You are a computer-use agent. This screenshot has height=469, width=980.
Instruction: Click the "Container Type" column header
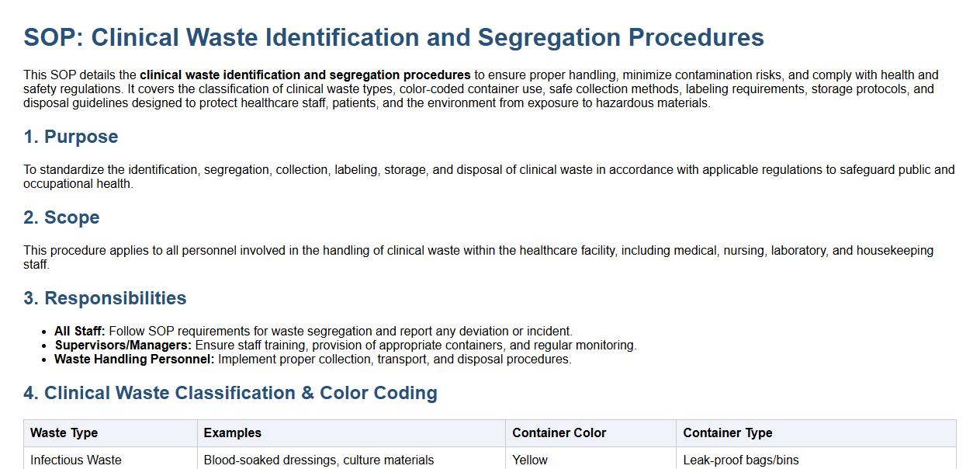coord(728,433)
